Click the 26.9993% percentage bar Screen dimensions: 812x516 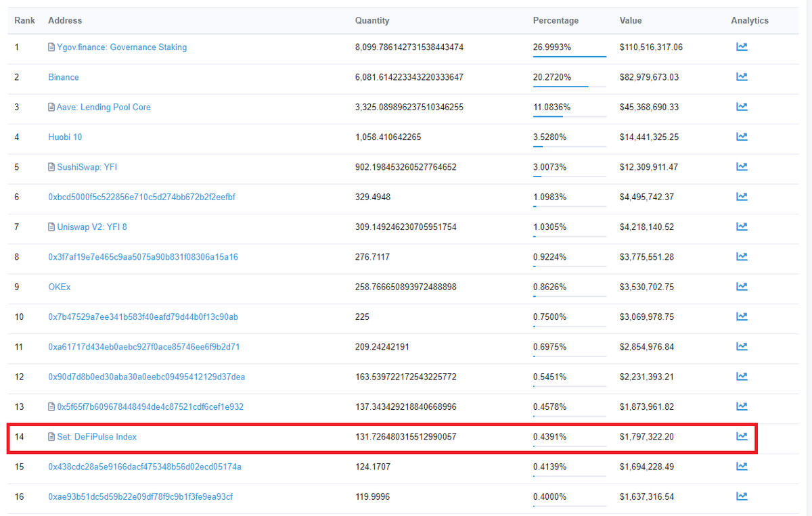570,56
